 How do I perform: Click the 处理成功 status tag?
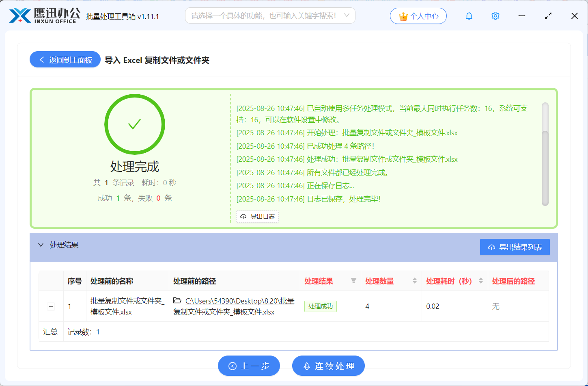tap(321, 306)
